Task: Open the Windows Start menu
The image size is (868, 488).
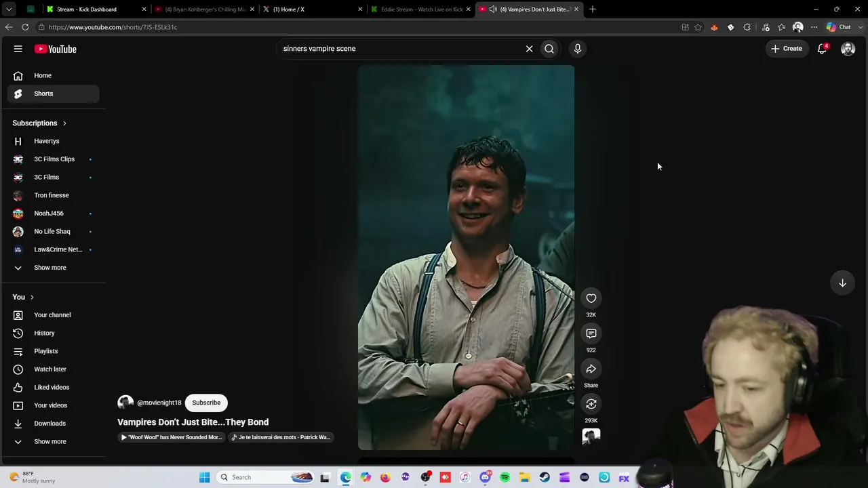Action: coord(204,477)
